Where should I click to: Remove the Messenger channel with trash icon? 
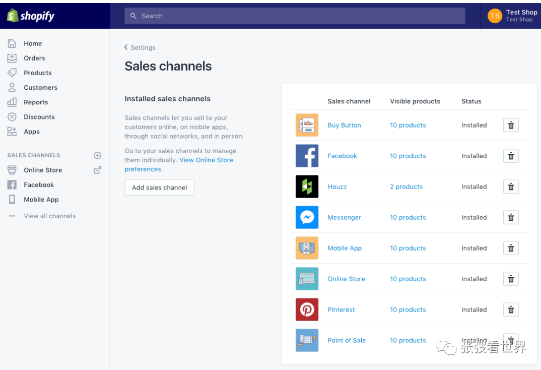(x=511, y=217)
